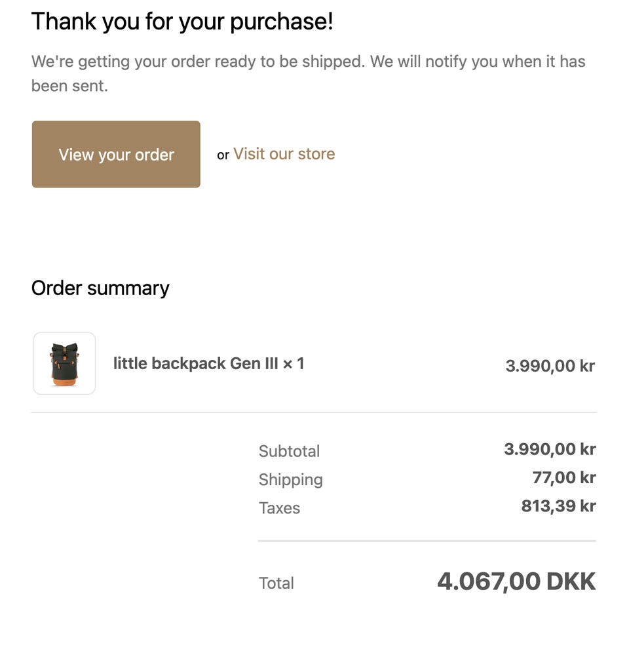The image size is (629, 672).
Task: Select the 4.067,00 DKK total amount
Action: [516, 582]
